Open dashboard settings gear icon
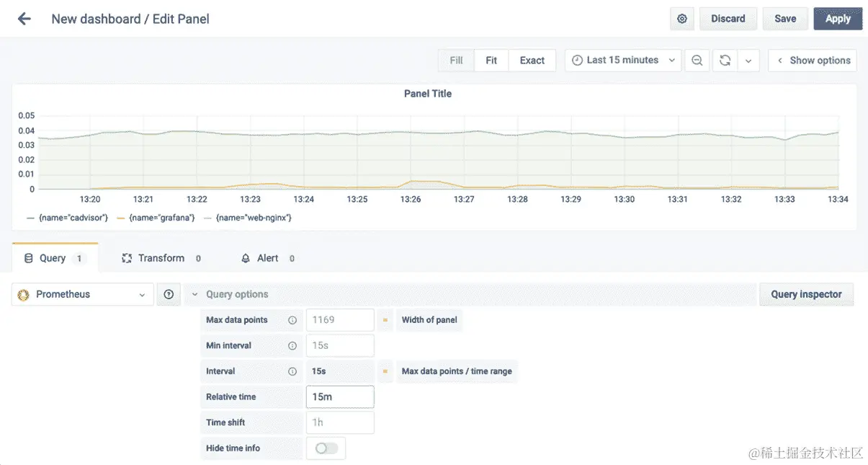Viewport: 868px width, 465px height. (682, 19)
